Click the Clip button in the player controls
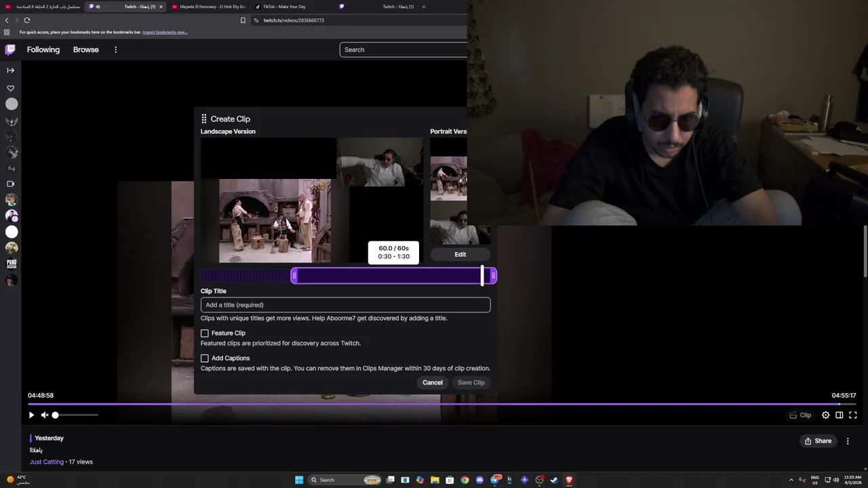The height and width of the screenshot is (488, 868). coord(801,415)
